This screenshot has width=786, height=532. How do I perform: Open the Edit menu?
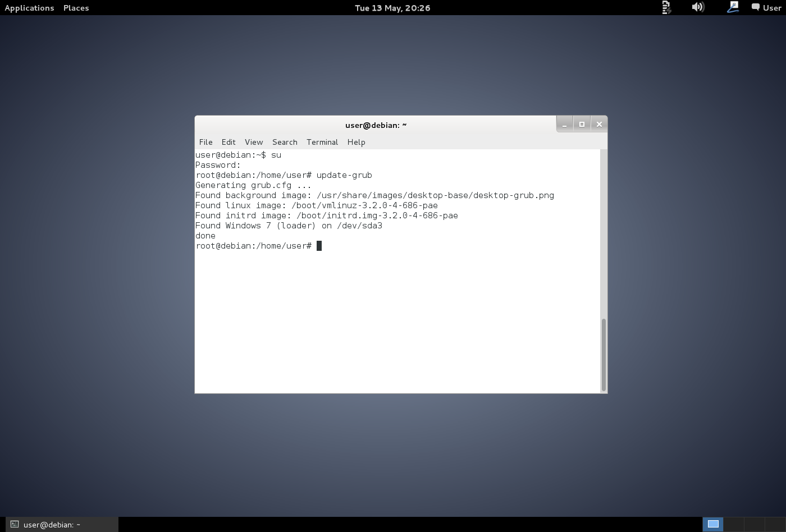pos(229,142)
